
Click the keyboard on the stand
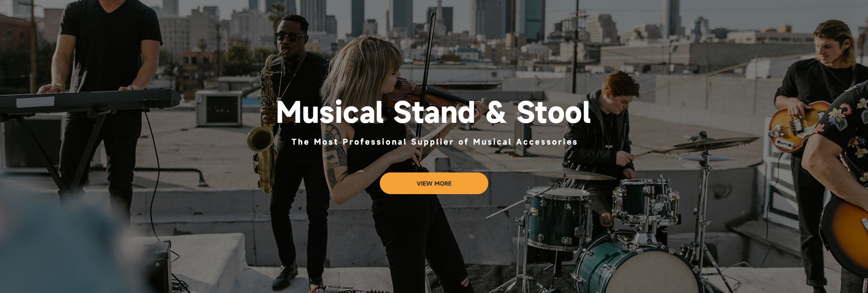tap(90, 100)
